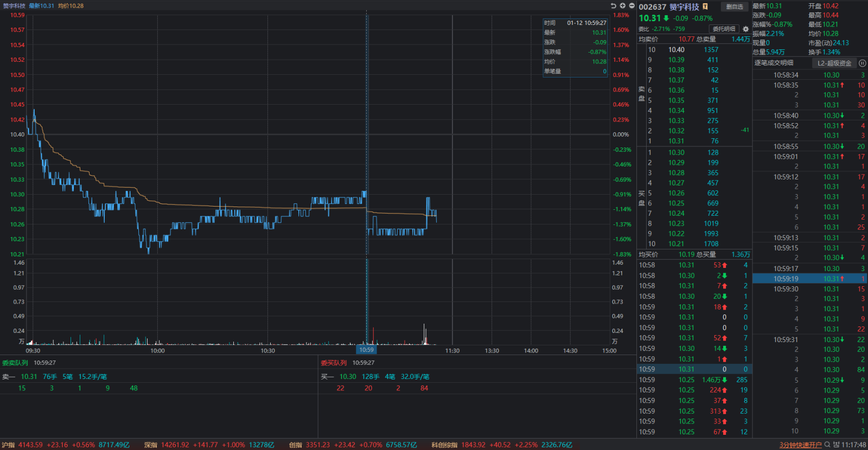Click the orange T tag beside 赞宇科技
Screen dimensions: 868x450
pos(705,7)
